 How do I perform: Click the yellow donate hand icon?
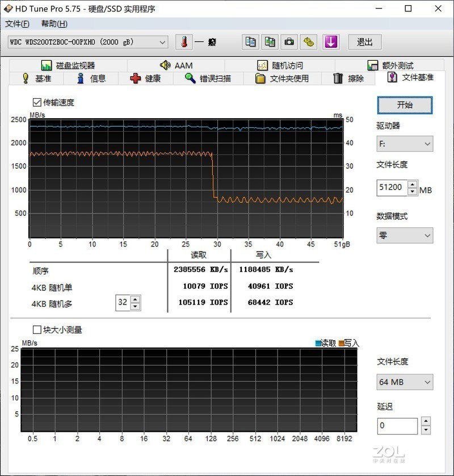308,41
